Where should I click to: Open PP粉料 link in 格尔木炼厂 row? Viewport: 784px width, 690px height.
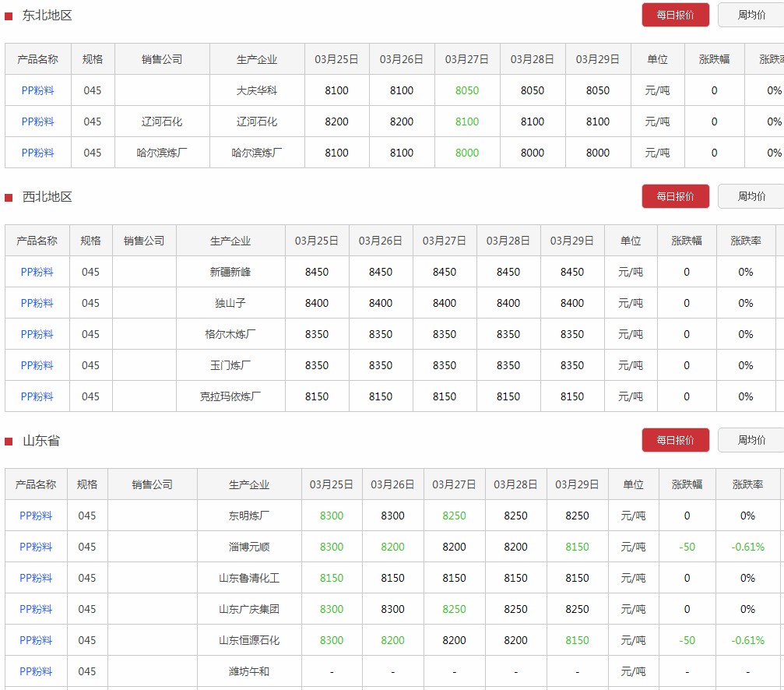37,334
